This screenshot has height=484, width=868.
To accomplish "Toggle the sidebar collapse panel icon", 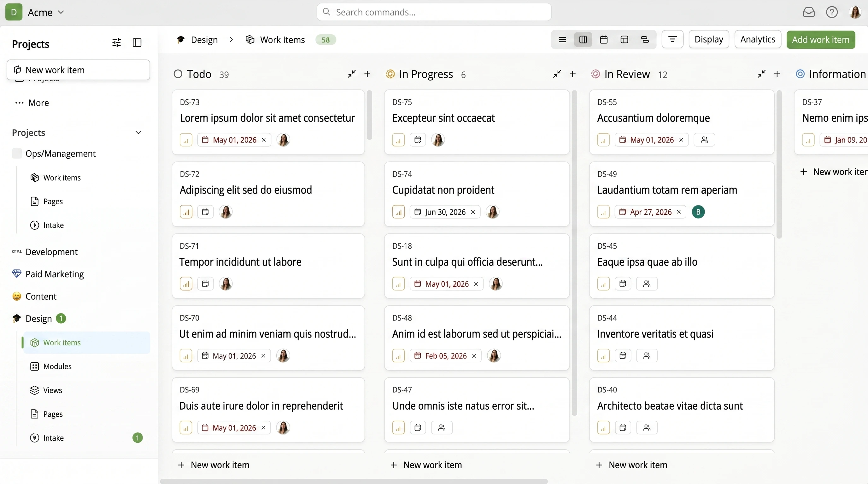I will (x=137, y=43).
